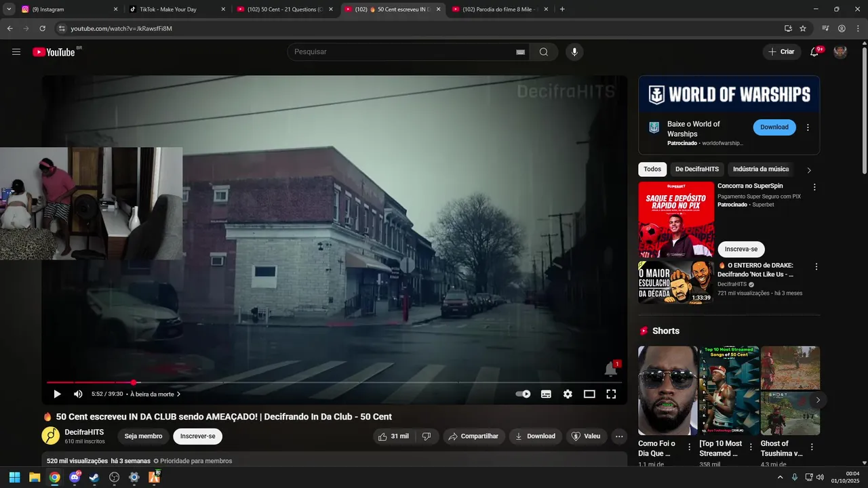Image resolution: width=868 pixels, height=488 pixels.
Task: Switch to Parodia do filme 8 Mile tab
Action: [500, 9]
